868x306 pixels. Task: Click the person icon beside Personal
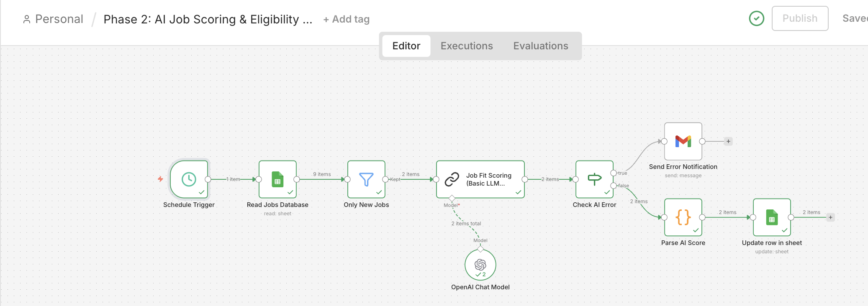27,19
